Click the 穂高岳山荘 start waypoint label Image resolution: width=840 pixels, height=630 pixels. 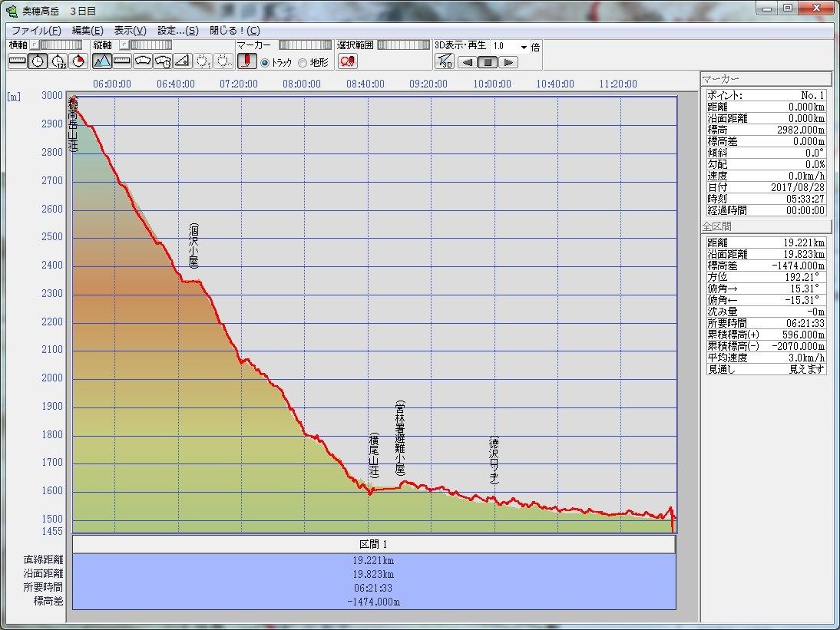(x=73, y=124)
